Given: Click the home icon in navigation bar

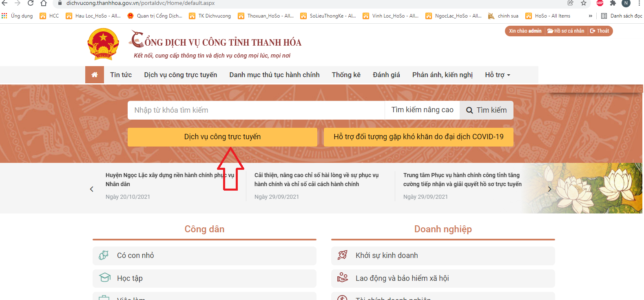Looking at the screenshot, I should (94, 75).
